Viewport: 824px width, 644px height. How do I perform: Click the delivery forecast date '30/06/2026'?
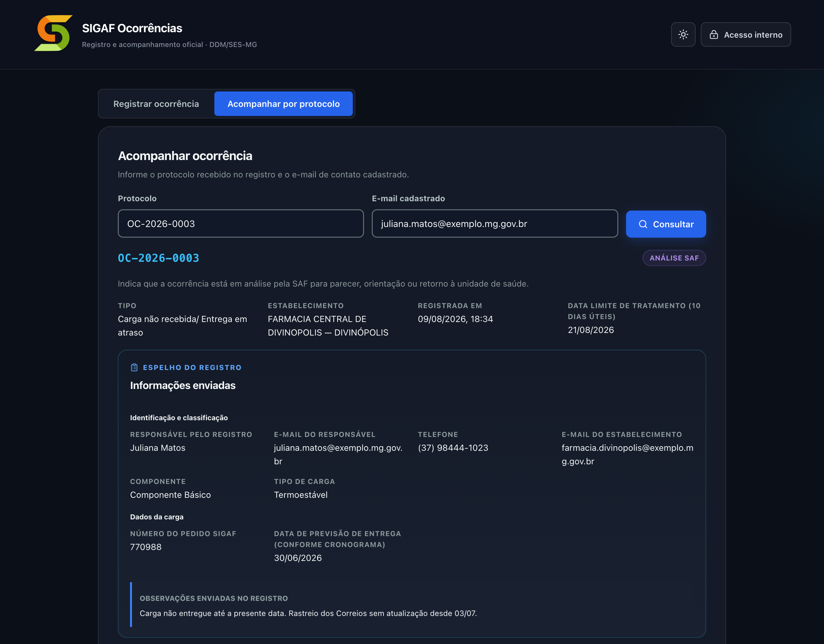tap(298, 558)
